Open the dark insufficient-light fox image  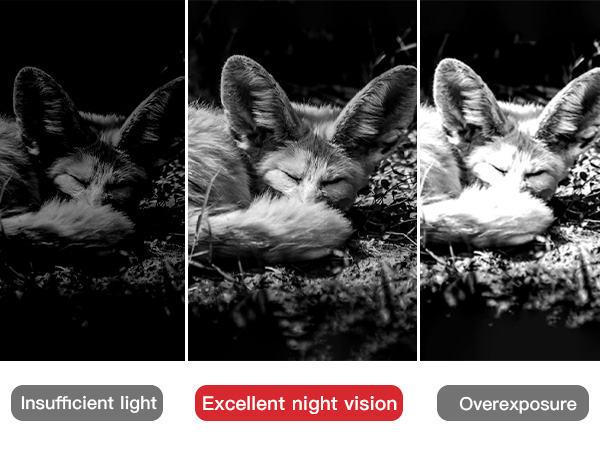(x=92, y=180)
